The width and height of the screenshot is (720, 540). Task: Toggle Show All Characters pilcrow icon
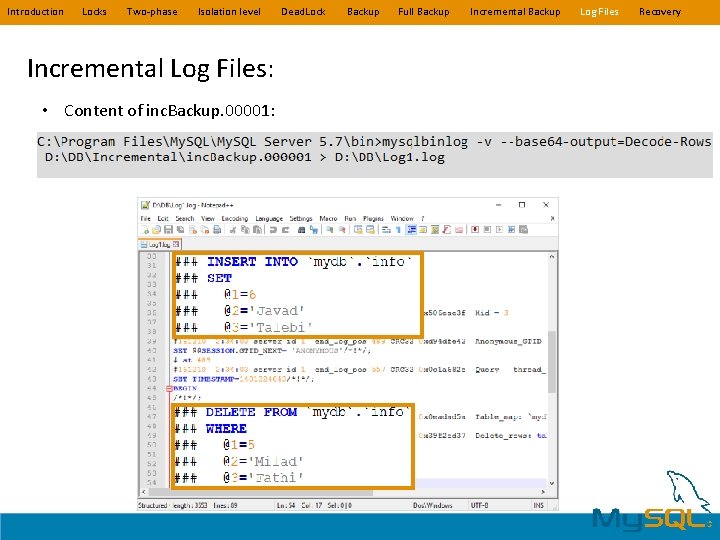(398, 230)
